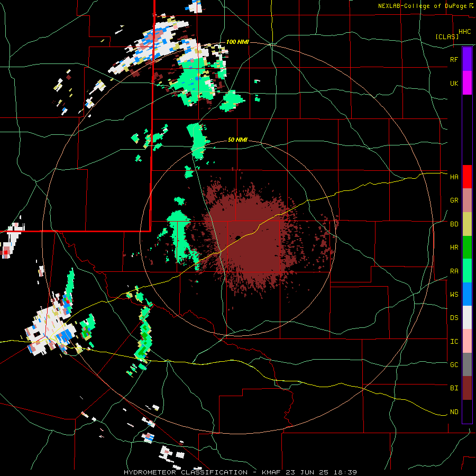476x476 pixels.
Task: Click the HA red color swatch
Action: (467, 177)
